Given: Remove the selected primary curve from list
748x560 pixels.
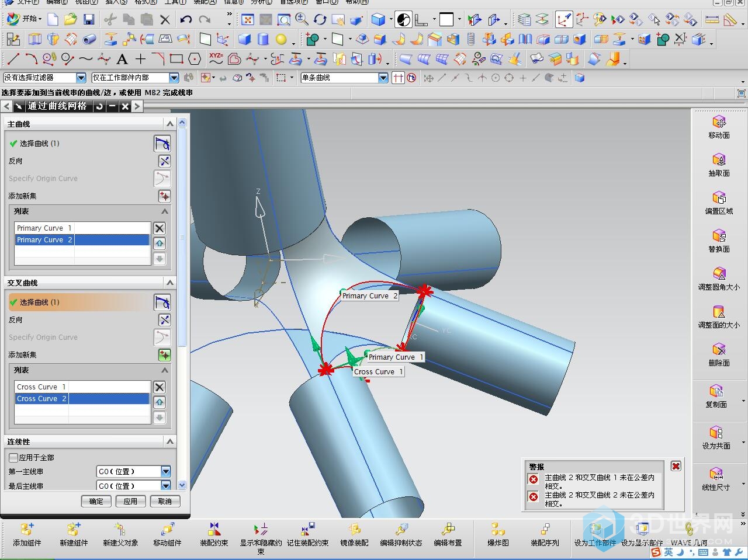Looking at the screenshot, I should 159,228.
